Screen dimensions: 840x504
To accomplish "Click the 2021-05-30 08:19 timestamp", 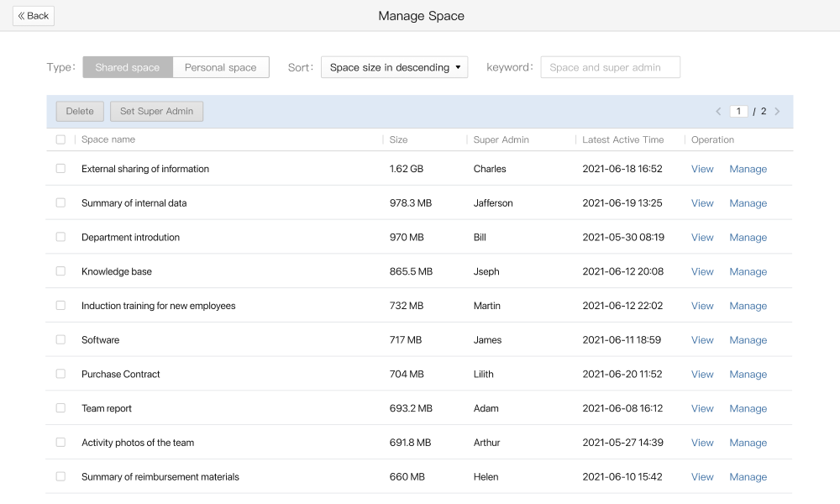I will coord(623,237).
